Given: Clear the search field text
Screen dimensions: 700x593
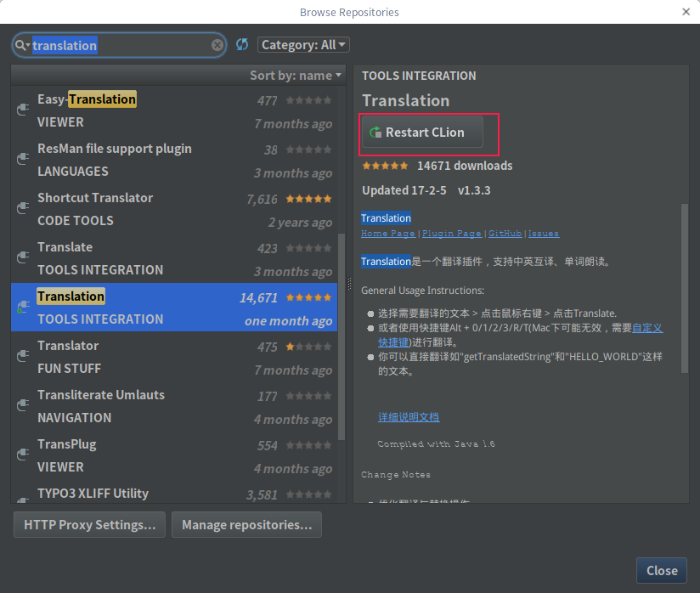Looking at the screenshot, I should pyautogui.click(x=217, y=45).
